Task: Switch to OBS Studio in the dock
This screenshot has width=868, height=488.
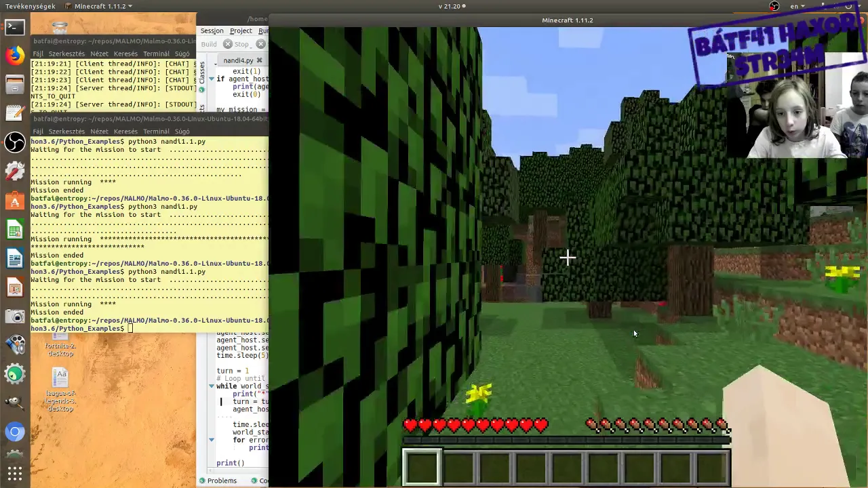Action: click(15, 142)
